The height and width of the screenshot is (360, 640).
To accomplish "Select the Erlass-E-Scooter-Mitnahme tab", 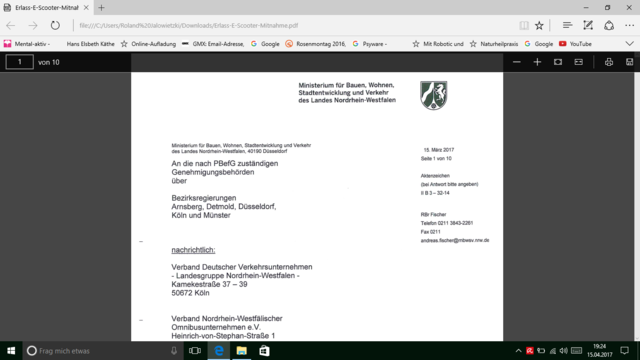I will pos(46,8).
